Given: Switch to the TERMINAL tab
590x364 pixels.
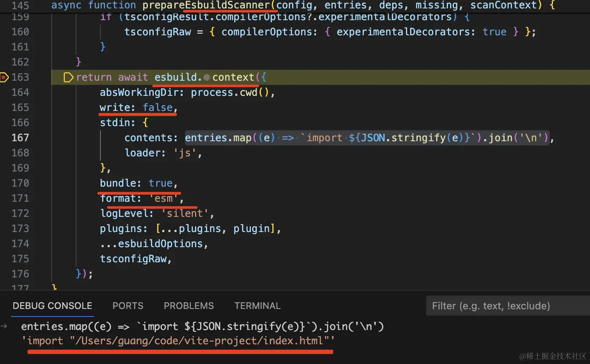Looking at the screenshot, I should 258,306.
